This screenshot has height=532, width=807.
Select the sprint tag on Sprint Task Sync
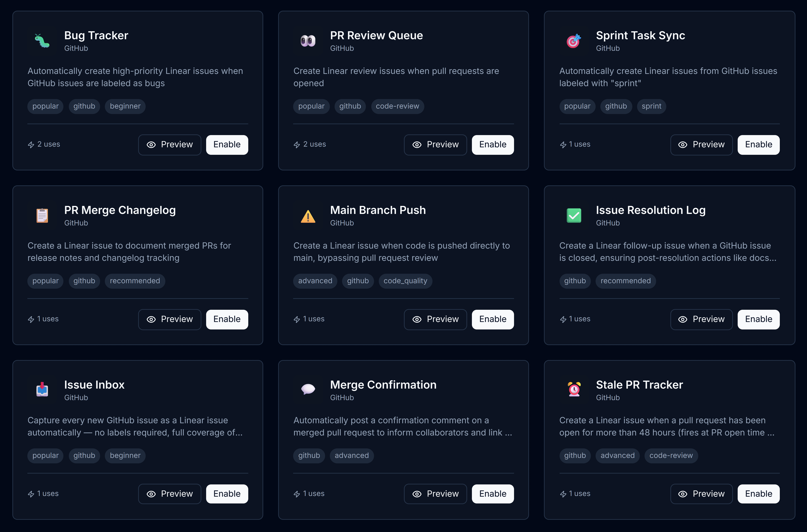(651, 106)
